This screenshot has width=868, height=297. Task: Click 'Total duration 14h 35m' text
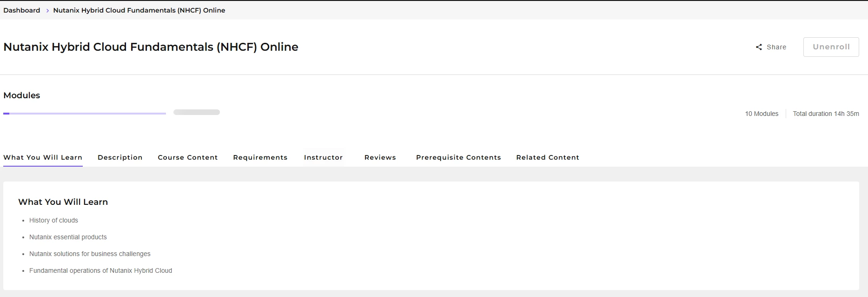point(826,114)
